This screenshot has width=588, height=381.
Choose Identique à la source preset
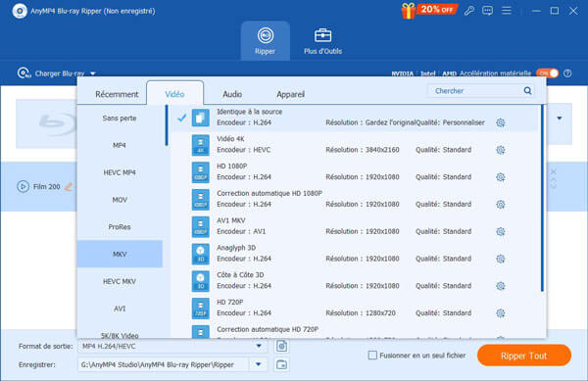[x=355, y=118]
